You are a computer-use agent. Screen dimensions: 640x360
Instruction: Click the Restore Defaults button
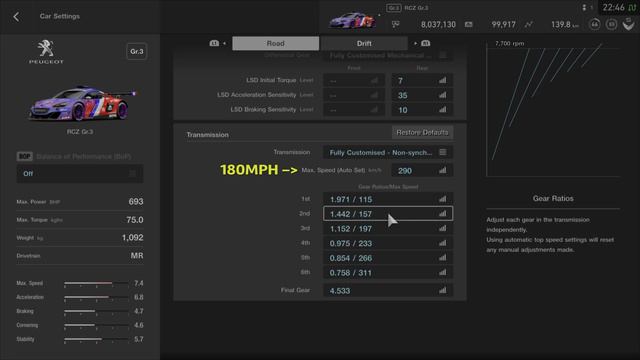point(422,132)
